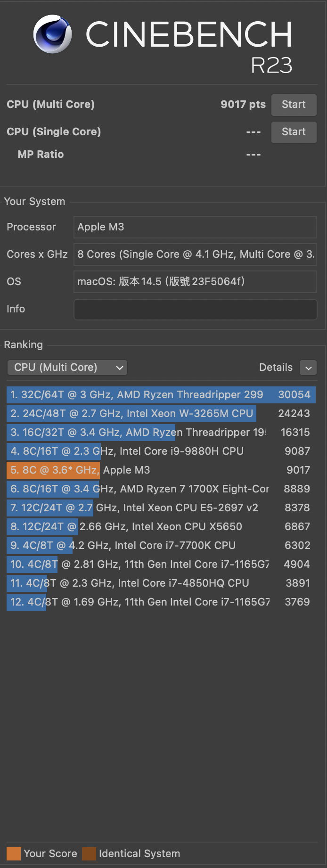Select the Intel Core i7-4850HQ ranking row

[161, 583]
